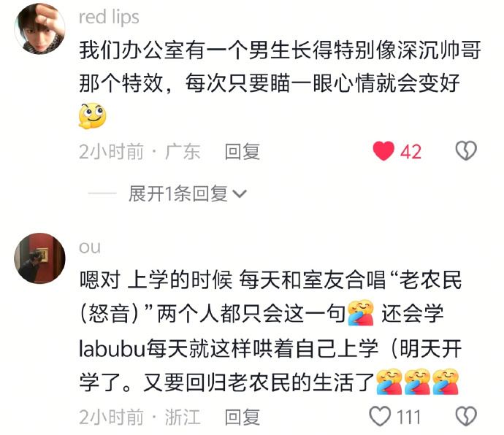Tap like count 42
This screenshot has width=504, height=435.
click(x=411, y=152)
